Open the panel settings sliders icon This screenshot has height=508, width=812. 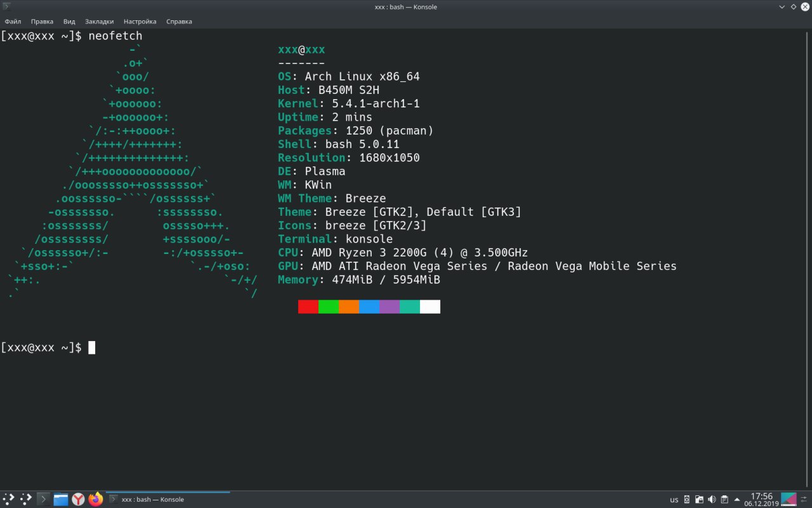804,499
